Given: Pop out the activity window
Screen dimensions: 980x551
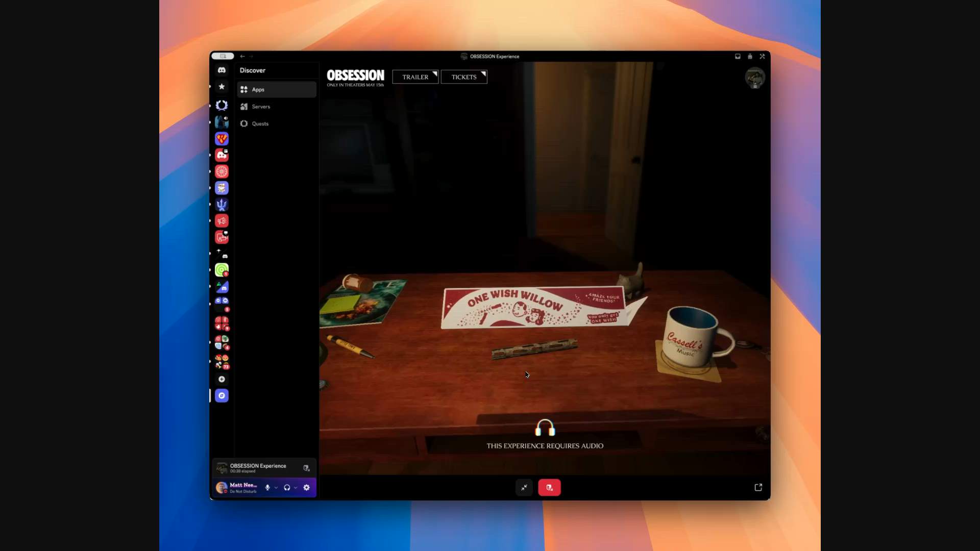Looking at the screenshot, I should click(x=758, y=488).
